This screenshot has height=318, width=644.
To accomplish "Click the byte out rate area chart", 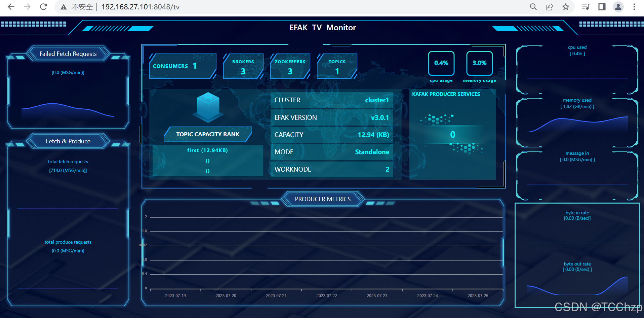I will tap(577, 286).
